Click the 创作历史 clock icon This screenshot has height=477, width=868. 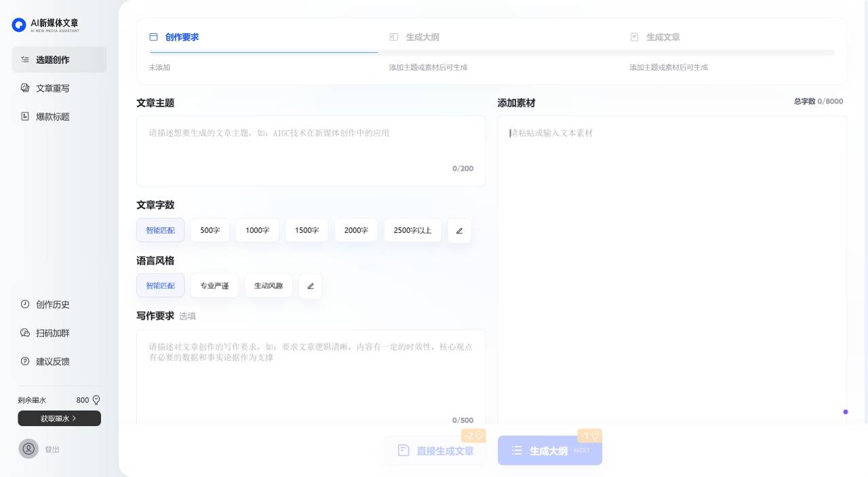26,305
